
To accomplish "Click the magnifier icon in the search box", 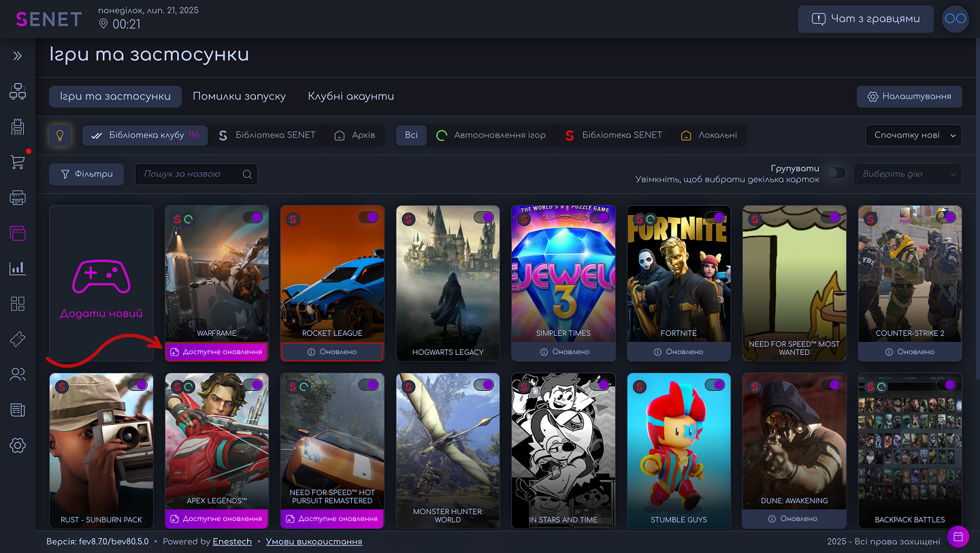I will [x=247, y=174].
